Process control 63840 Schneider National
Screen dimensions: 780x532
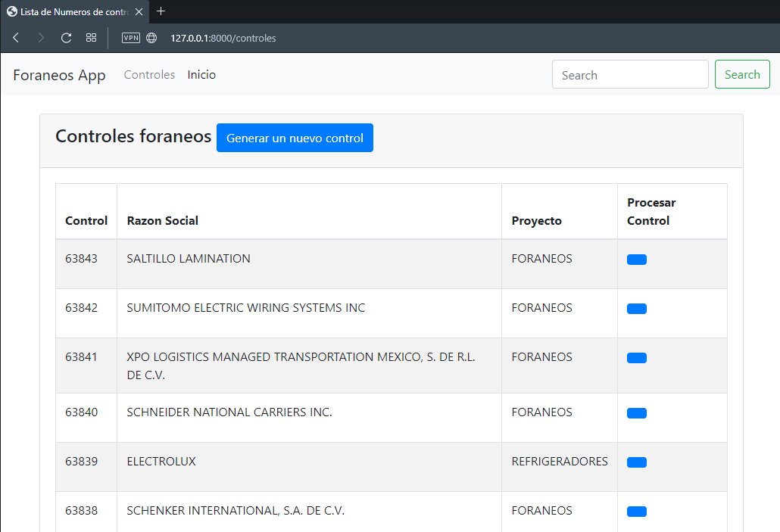click(x=636, y=413)
